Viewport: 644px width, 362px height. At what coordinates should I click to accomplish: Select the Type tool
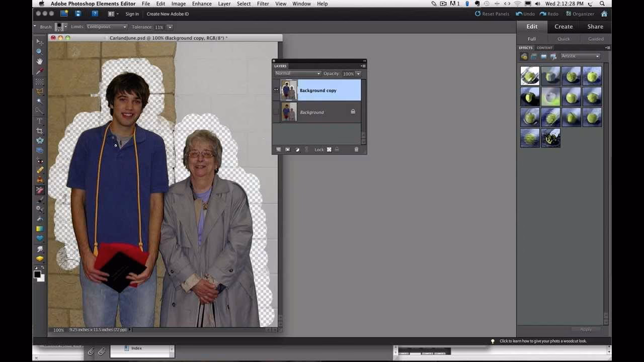coord(39,121)
